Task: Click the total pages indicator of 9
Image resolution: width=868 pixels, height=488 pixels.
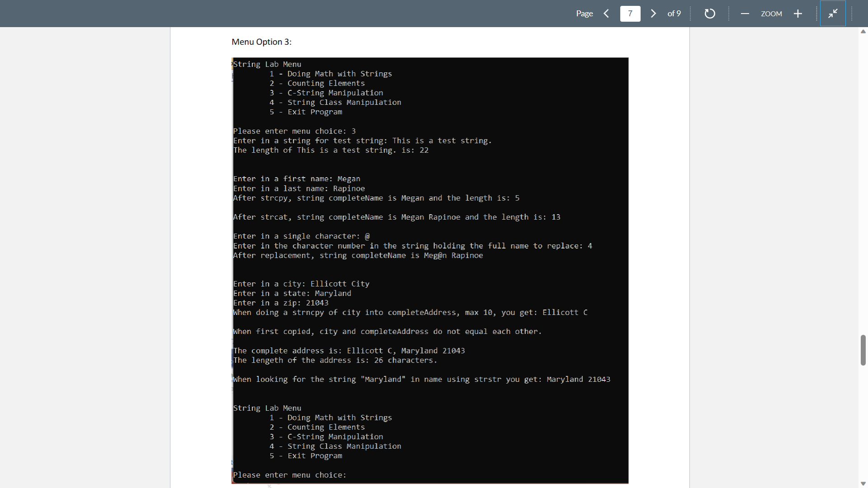Action: (x=674, y=13)
